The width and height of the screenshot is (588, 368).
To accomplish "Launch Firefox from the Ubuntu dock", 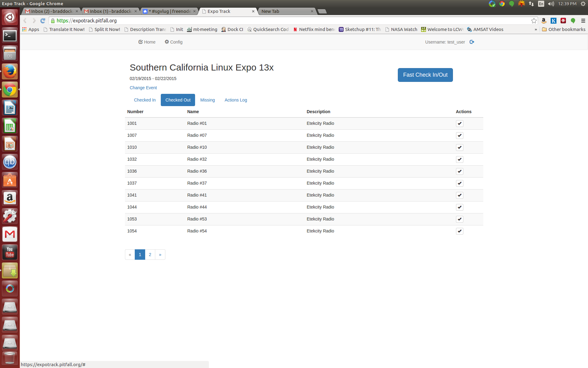I will pos(10,71).
